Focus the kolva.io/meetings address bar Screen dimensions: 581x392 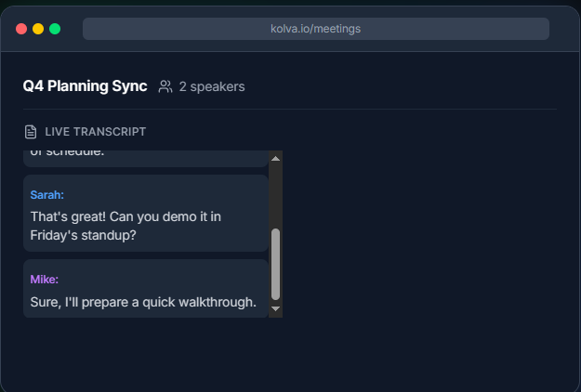click(x=316, y=29)
